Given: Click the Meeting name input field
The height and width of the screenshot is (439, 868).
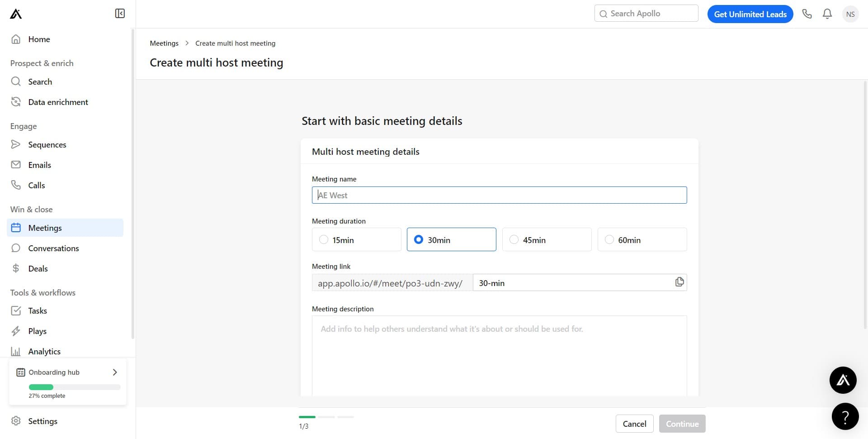Looking at the screenshot, I should (499, 195).
